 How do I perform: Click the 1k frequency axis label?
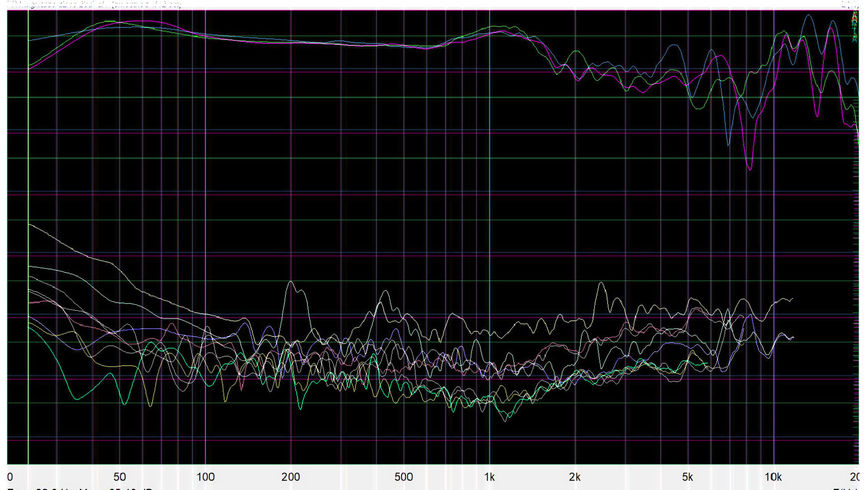[489, 477]
